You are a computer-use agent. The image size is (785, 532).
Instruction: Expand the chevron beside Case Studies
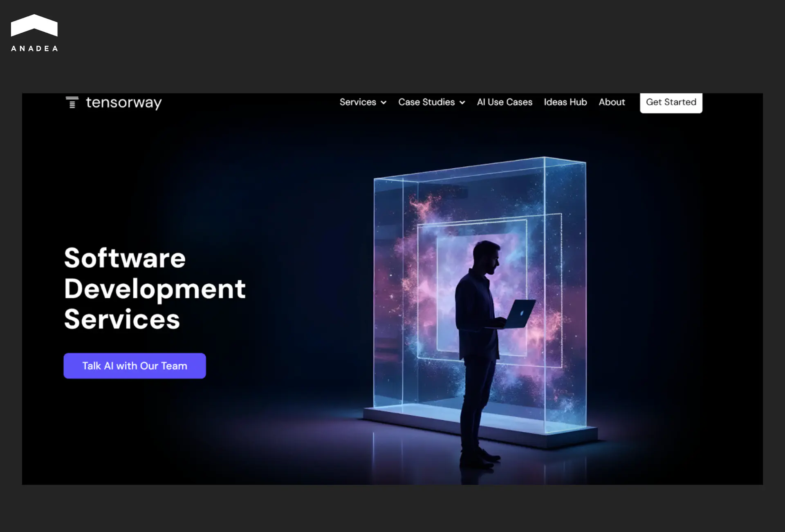coord(462,103)
